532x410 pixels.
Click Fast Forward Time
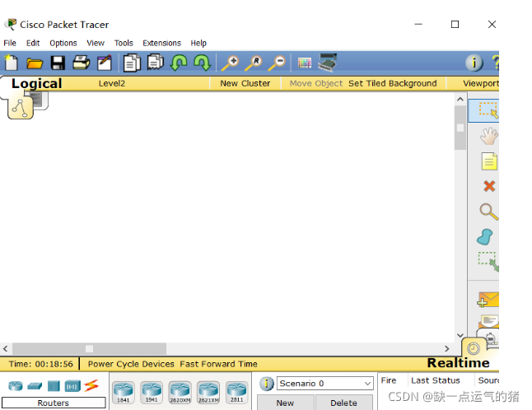218,364
